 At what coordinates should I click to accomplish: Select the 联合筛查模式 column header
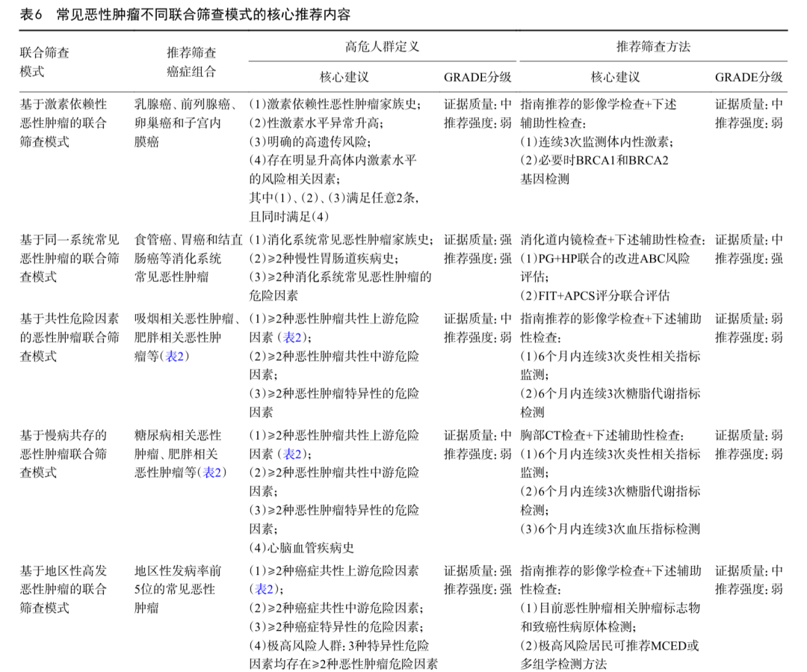(45, 62)
